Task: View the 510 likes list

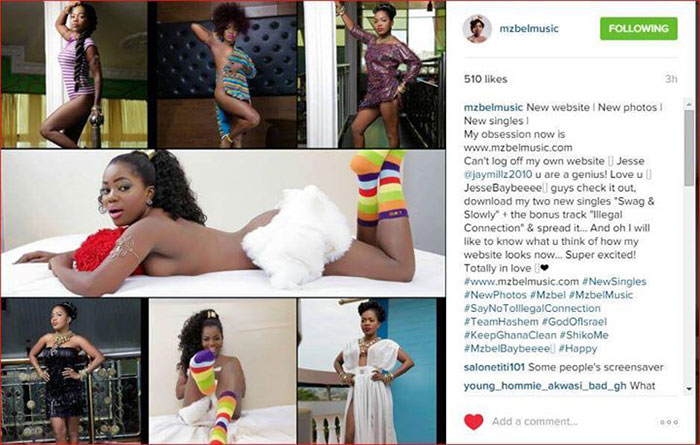Action: 485,79
